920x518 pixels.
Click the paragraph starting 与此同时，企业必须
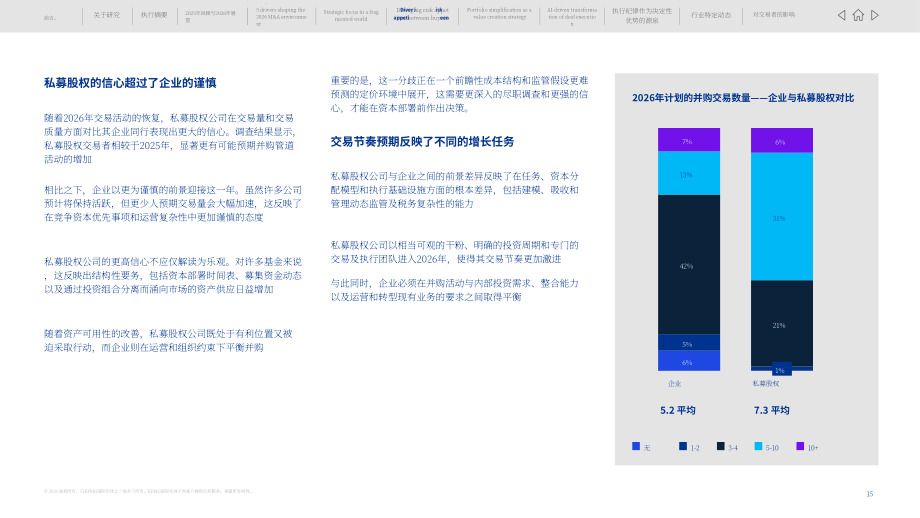click(455, 290)
